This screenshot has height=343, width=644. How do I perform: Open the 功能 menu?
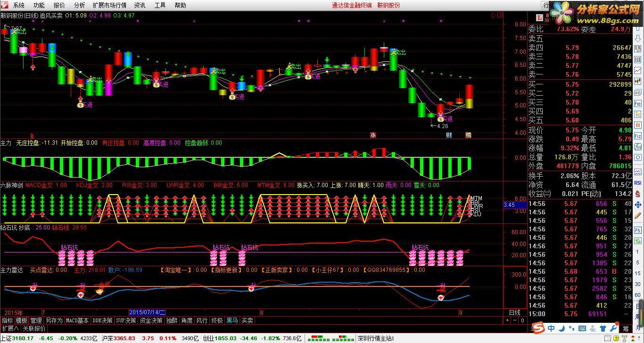tap(39, 5)
